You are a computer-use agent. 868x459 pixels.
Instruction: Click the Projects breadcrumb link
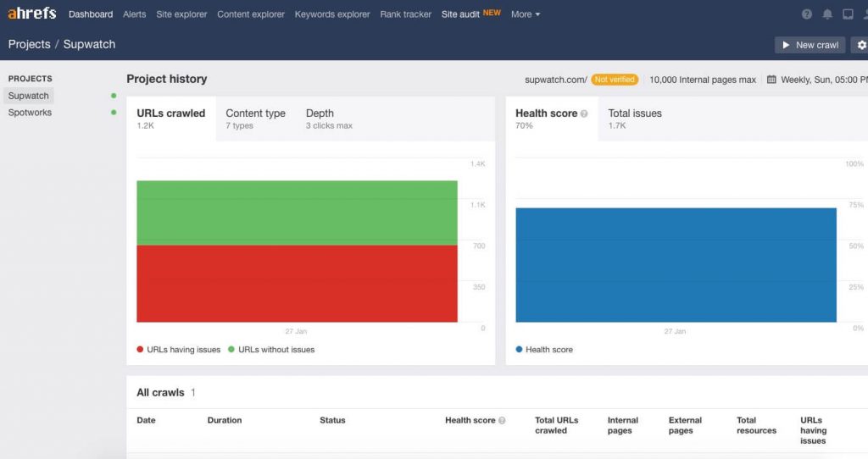point(30,44)
